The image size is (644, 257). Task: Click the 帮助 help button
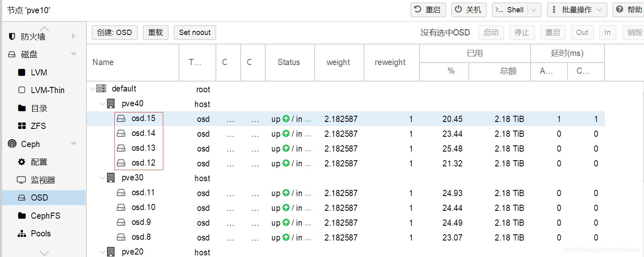pos(628,10)
